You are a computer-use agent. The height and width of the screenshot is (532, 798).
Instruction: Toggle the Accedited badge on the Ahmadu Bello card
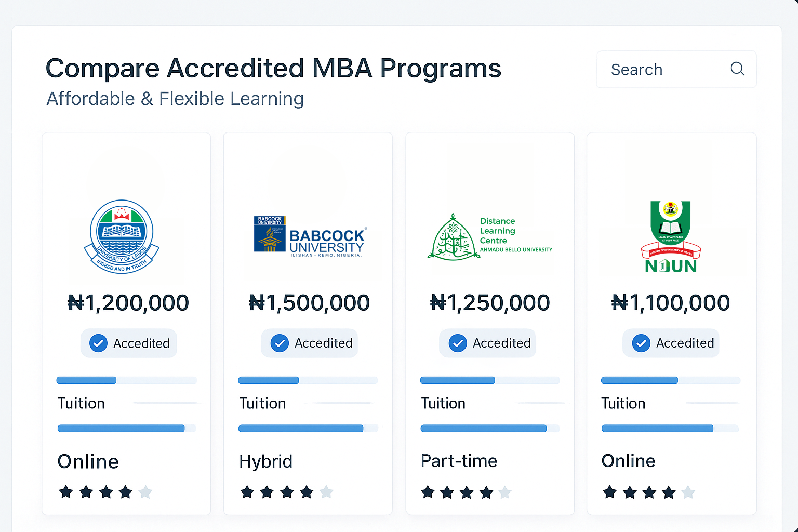pos(487,343)
